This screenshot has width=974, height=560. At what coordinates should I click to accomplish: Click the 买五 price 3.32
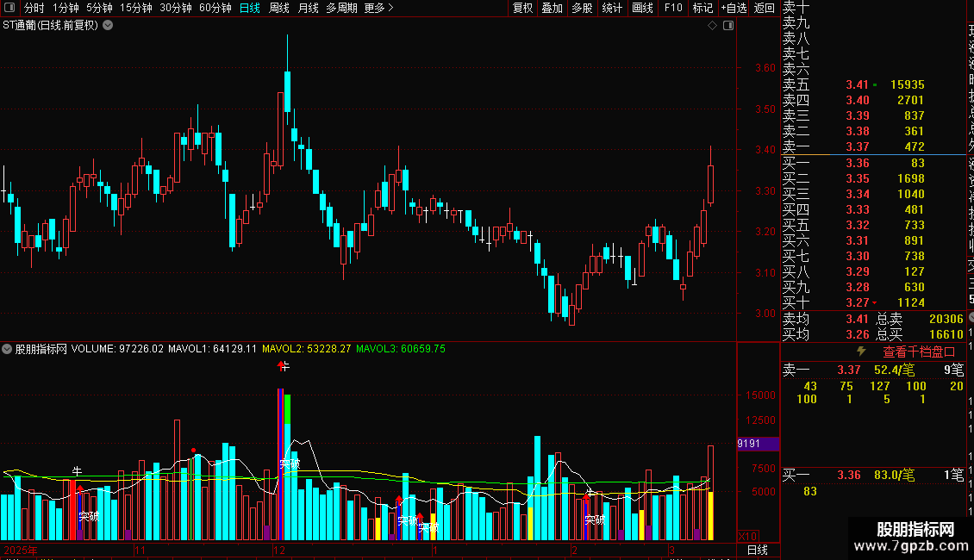858,226
